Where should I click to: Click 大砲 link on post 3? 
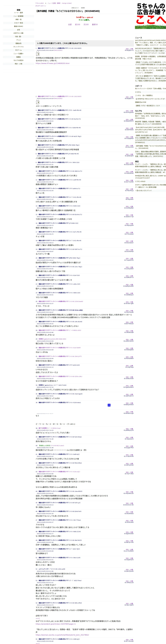(132, 111)
